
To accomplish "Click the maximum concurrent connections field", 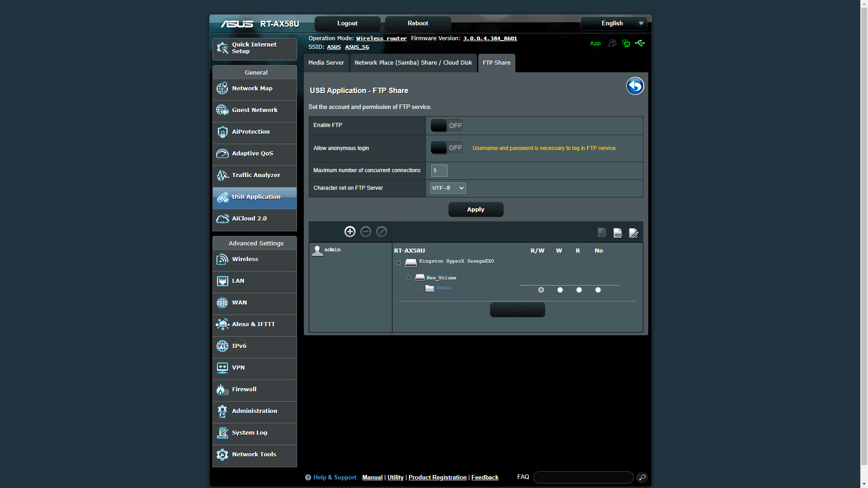I will pos(439,170).
